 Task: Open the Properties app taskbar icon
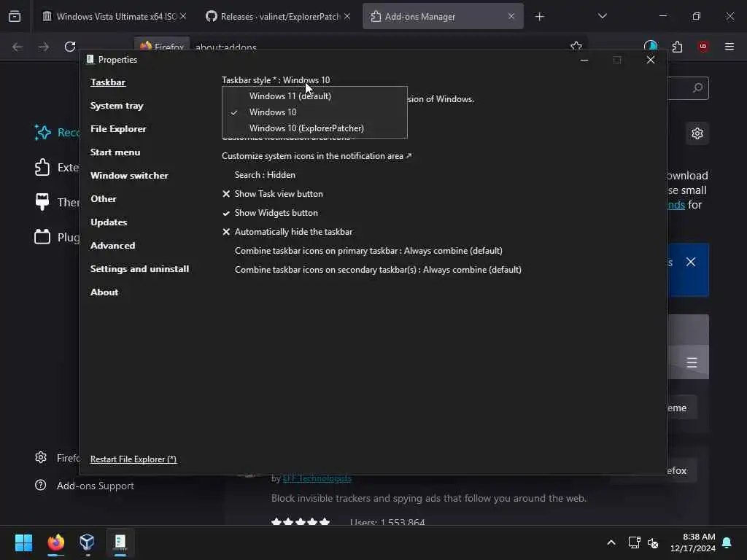point(120,542)
